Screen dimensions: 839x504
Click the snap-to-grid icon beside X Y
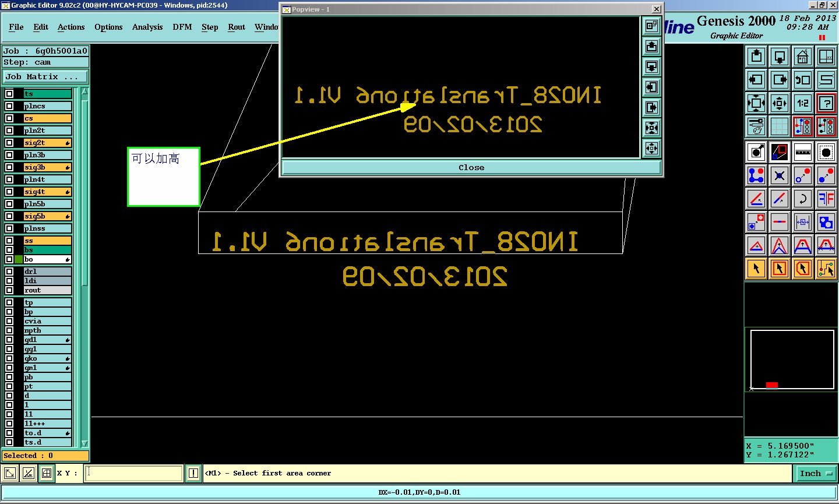click(47, 473)
